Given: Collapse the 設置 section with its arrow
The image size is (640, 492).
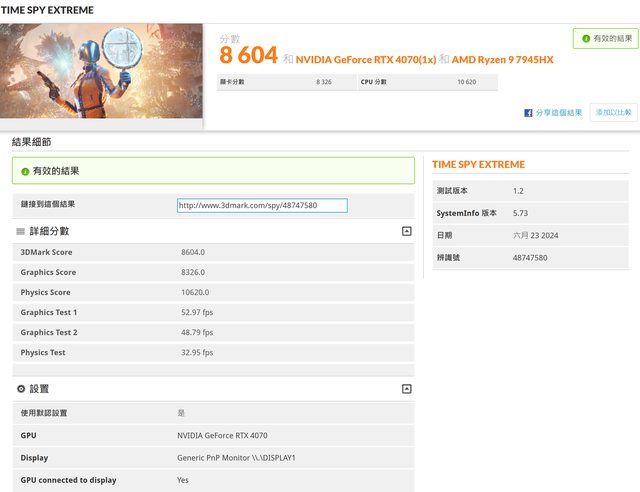Looking at the screenshot, I should pyautogui.click(x=406, y=388).
